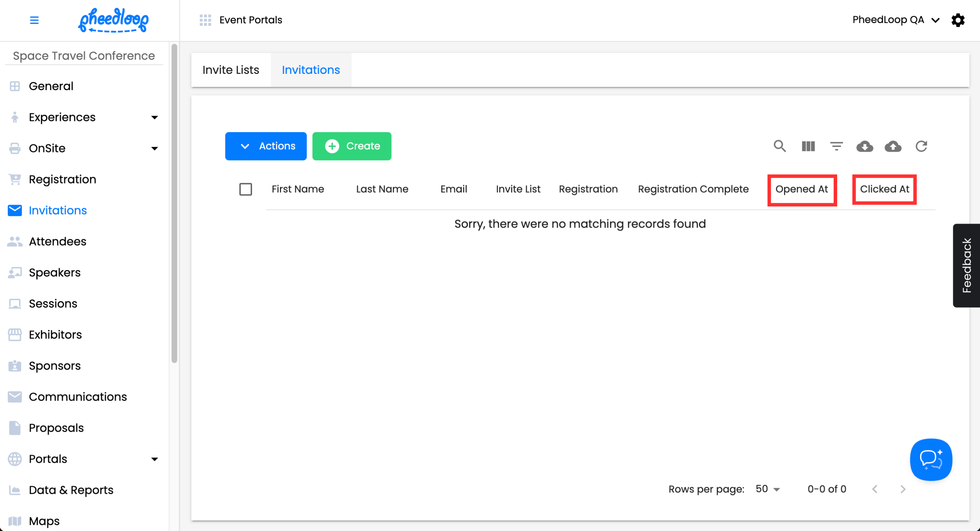Click the sidebar vertical scrollbar

(174, 204)
